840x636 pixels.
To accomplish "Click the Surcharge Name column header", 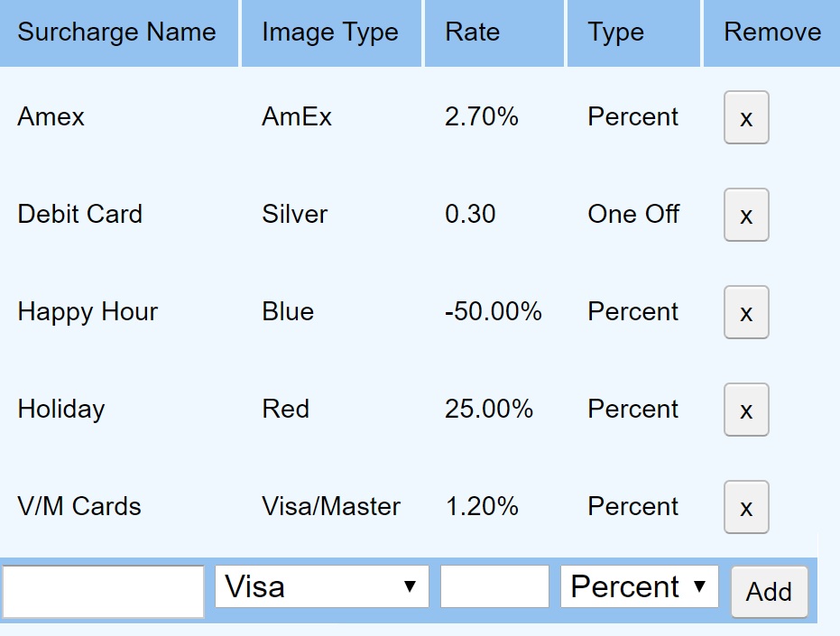I will tap(117, 32).
